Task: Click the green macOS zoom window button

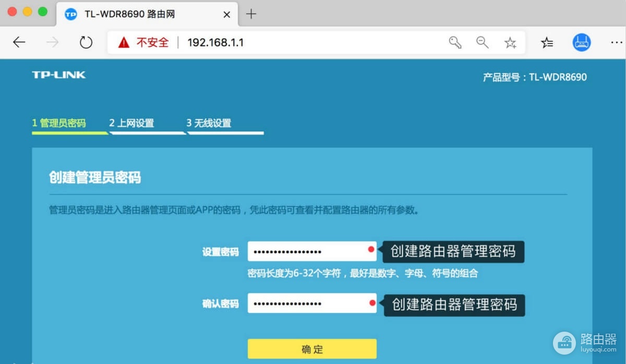Action: 43,11
